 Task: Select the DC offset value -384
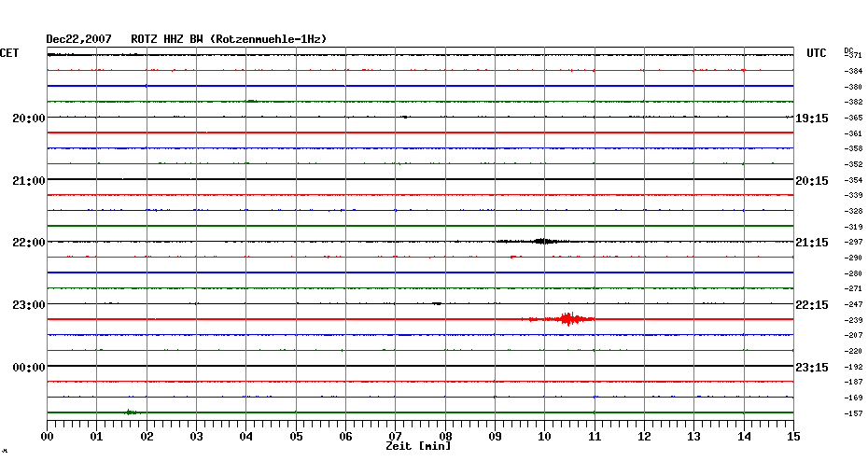(853, 72)
